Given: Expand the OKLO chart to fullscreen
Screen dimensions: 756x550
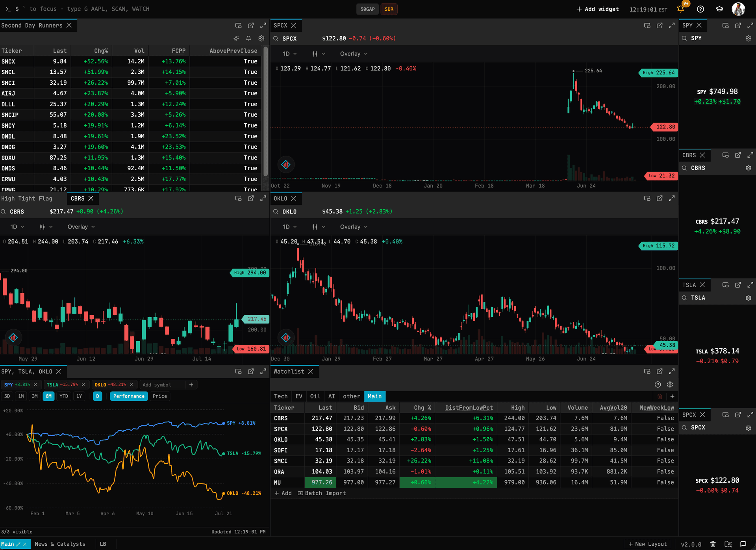Looking at the screenshot, I should (x=672, y=199).
